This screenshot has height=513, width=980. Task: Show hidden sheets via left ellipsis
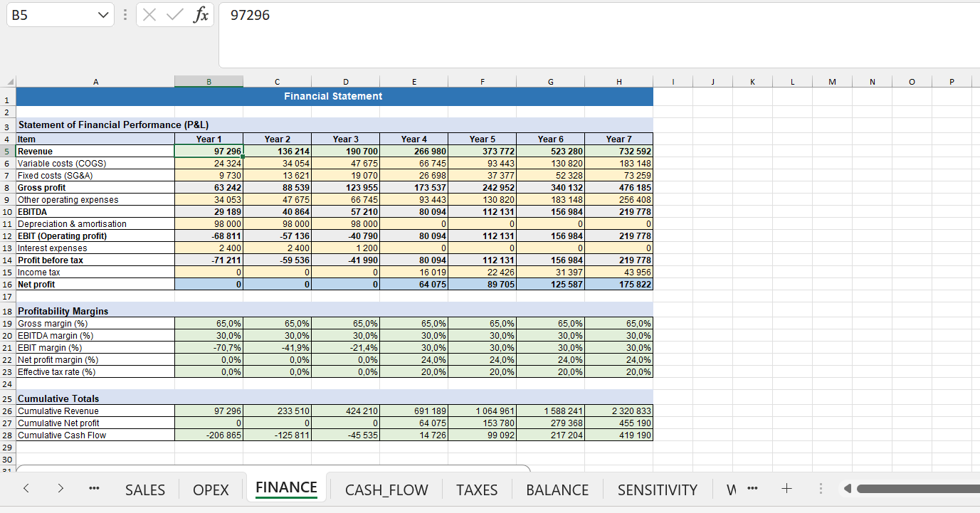[x=93, y=490]
